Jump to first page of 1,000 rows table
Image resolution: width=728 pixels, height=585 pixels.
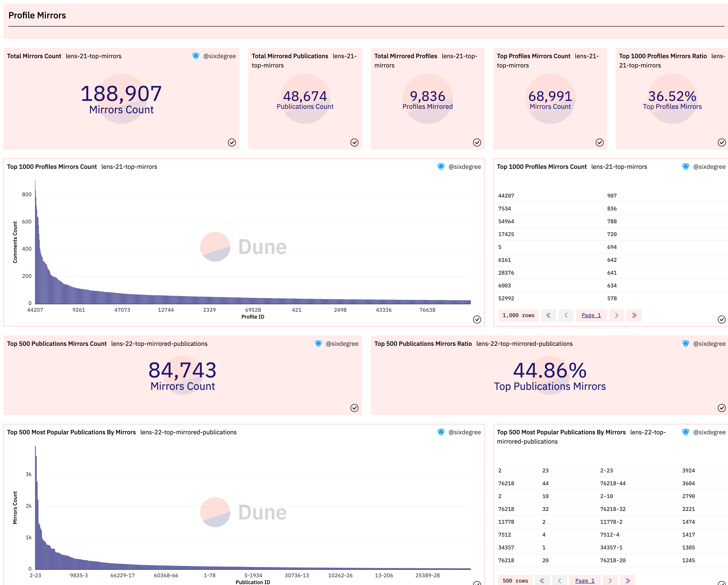click(548, 315)
